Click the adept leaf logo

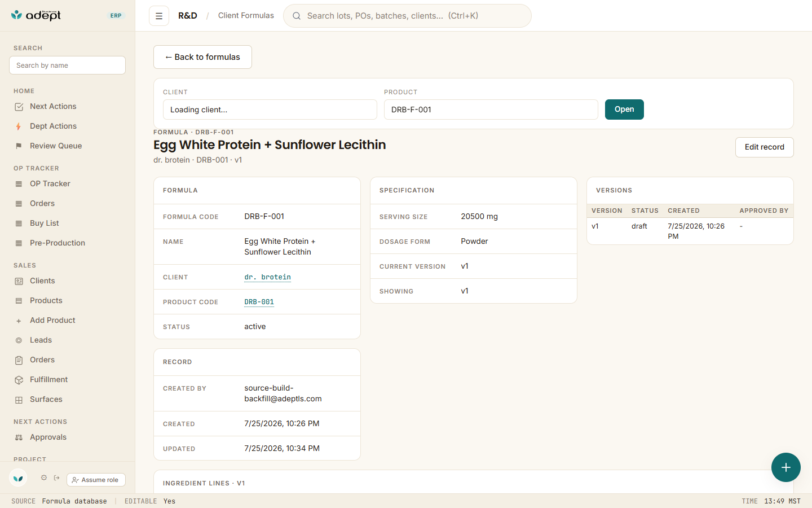(x=36, y=15)
